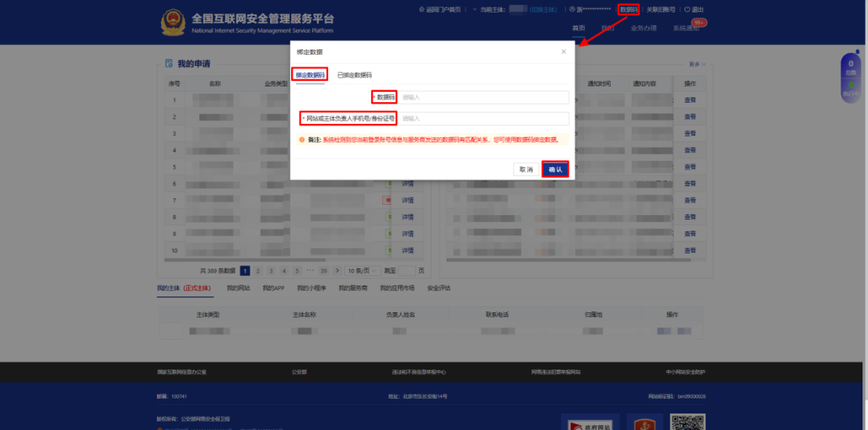Open the 首页 navigation tab

point(578,27)
